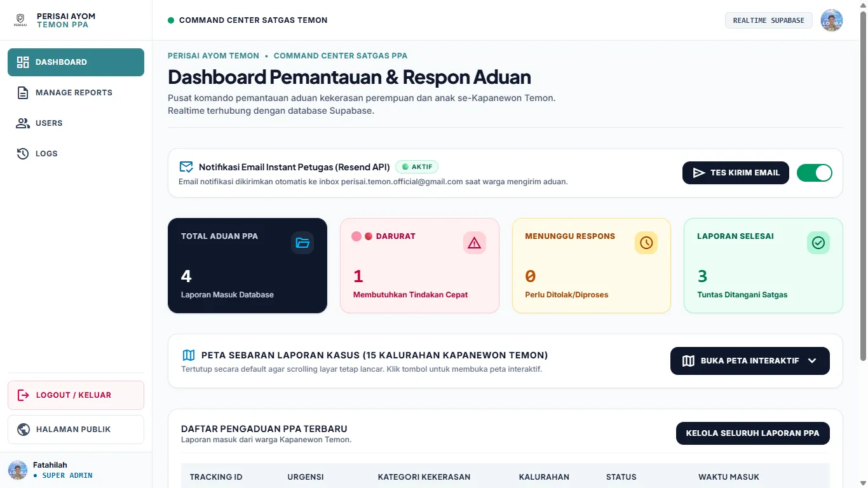
Task: Click the paper plane icon on Tes Kirim Email
Action: (699, 173)
